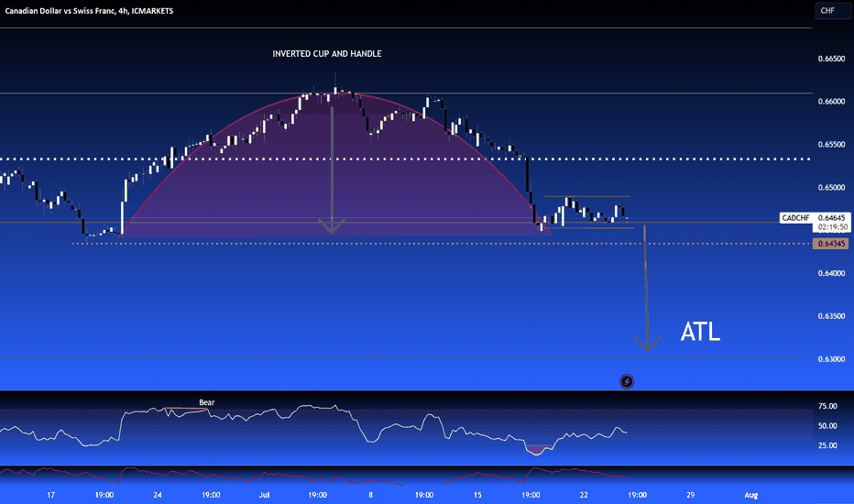Click the '29' date on the time axis
This screenshot has height=504, width=854.
pos(690,495)
